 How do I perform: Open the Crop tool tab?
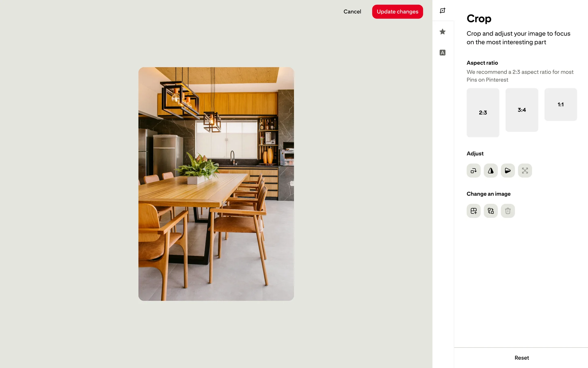click(443, 11)
